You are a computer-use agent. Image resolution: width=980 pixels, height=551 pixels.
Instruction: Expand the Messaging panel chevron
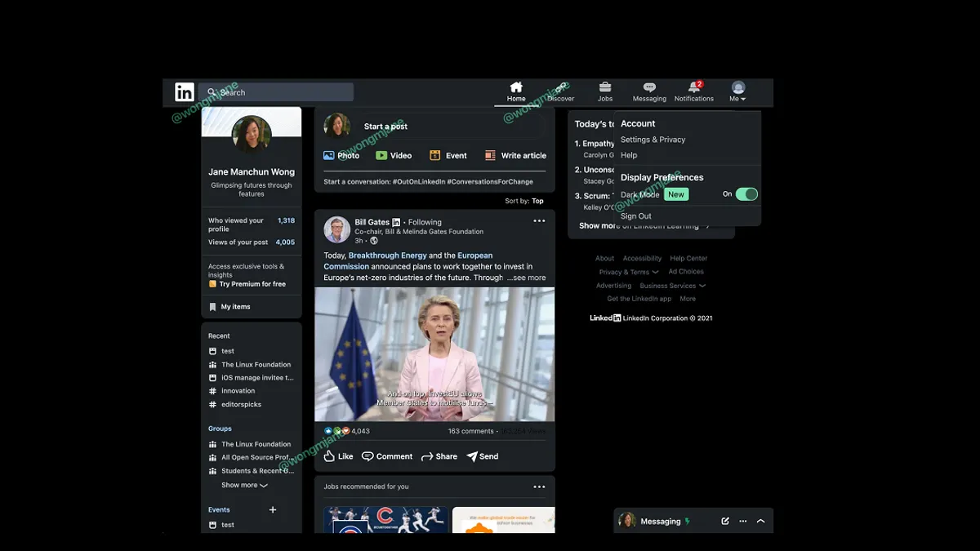761,521
